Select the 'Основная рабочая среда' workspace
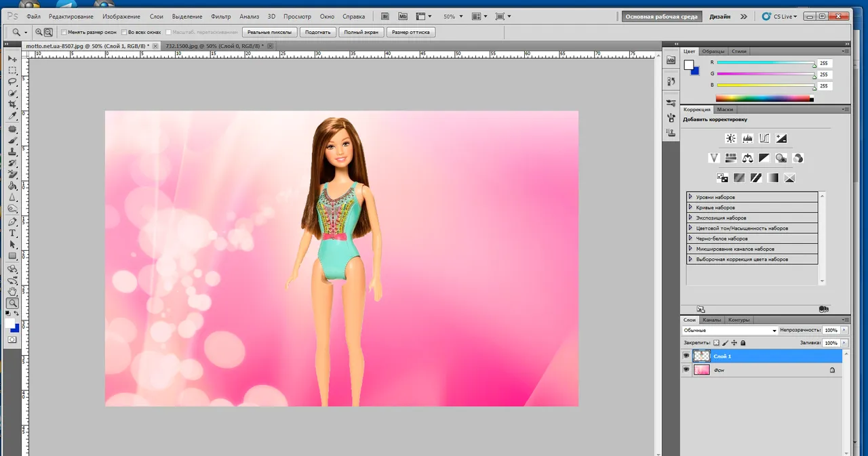Screen dimensions: 868x456 click(661, 16)
